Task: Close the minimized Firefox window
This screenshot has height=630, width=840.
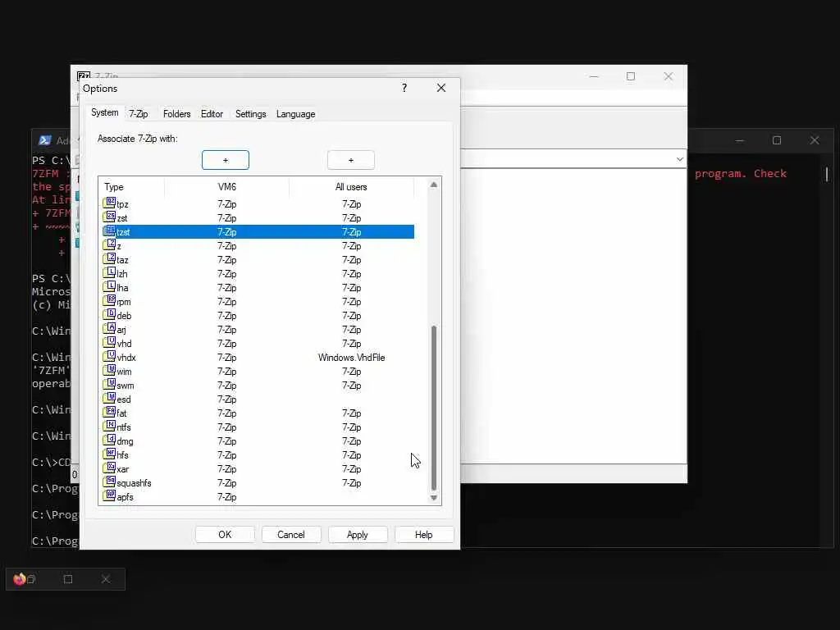Action: tap(106, 579)
